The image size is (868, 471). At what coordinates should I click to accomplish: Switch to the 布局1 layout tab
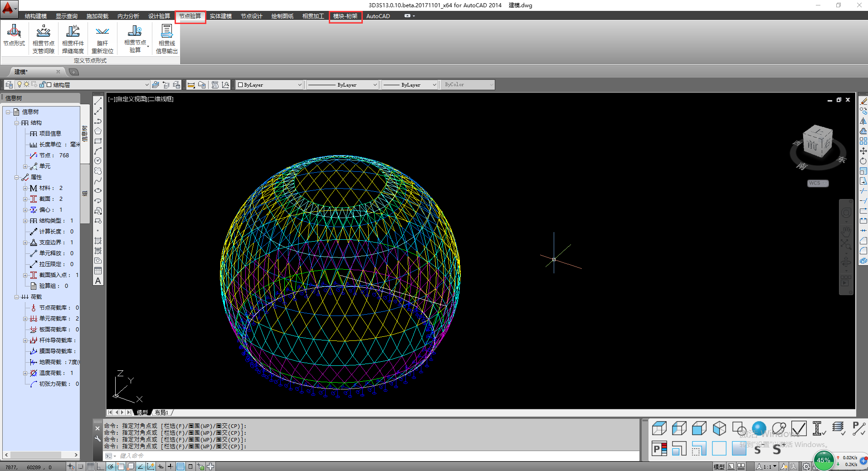click(161, 413)
